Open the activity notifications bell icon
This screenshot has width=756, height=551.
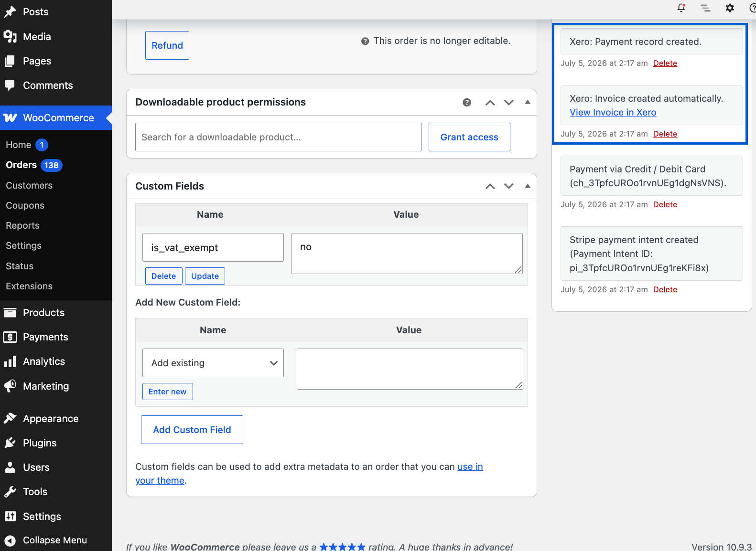[681, 8]
